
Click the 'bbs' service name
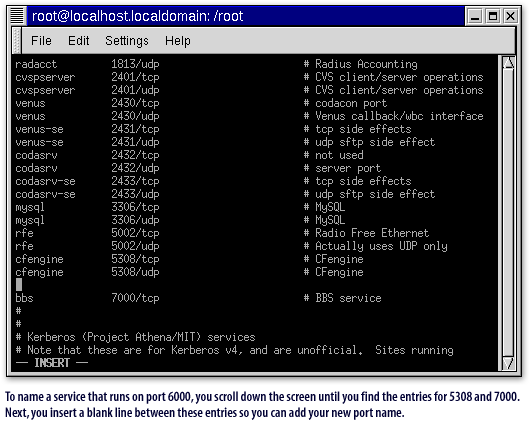[24, 298]
